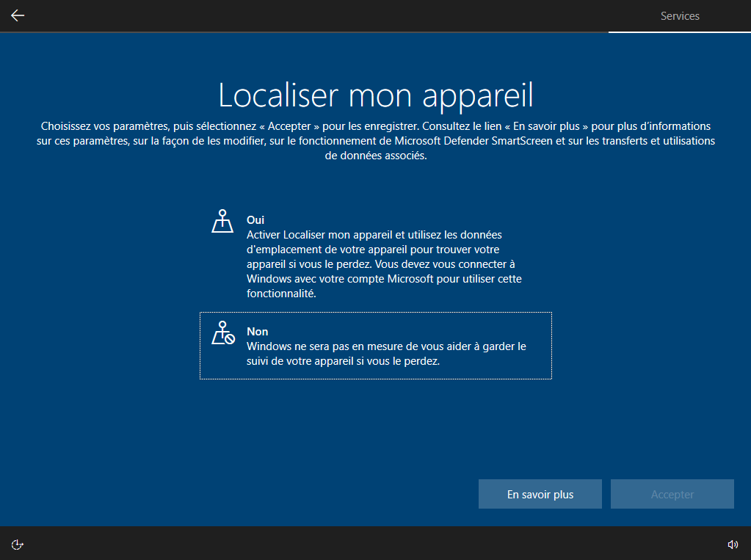The width and height of the screenshot is (751, 560).
Task: Click the blocked location icon beside Non
Action: point(223,333)
